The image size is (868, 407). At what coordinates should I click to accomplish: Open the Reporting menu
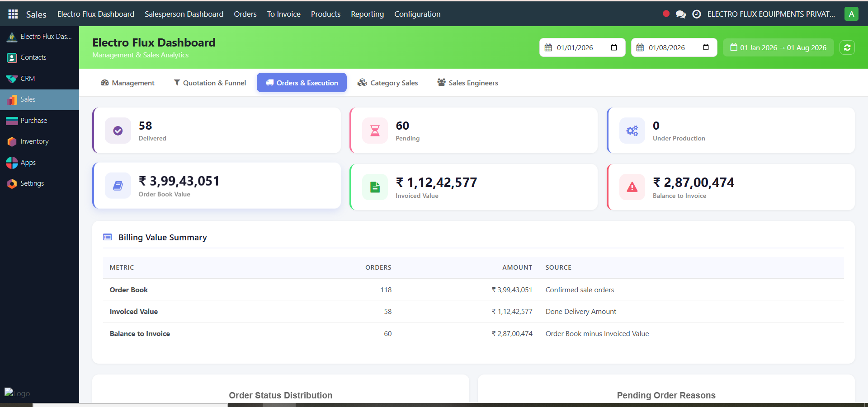367,14
